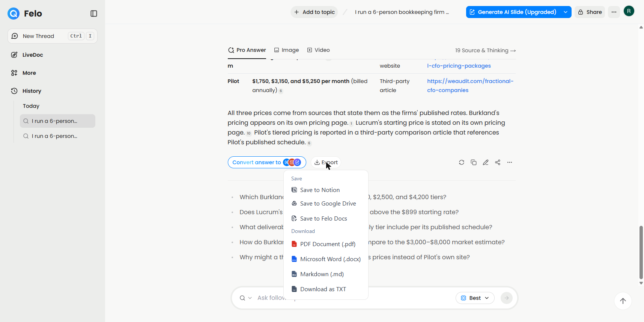Download as PDF Document (.pdf)

pos(326,244)
